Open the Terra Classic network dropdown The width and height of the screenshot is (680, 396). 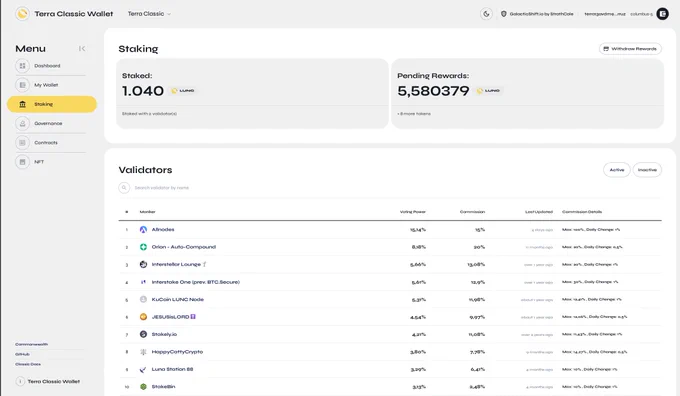point(149,14)
